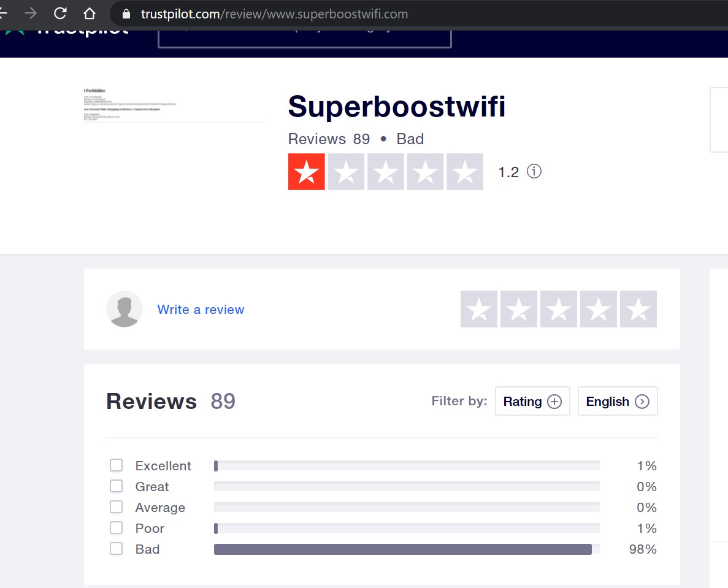Click the Average 0% rating bar
728x588 pixels.
[407, 507]
